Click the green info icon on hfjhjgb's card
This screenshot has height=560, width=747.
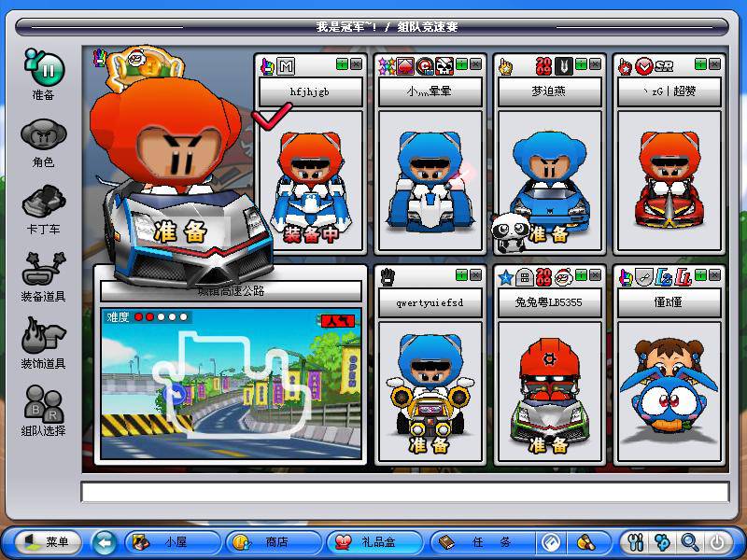342,64
